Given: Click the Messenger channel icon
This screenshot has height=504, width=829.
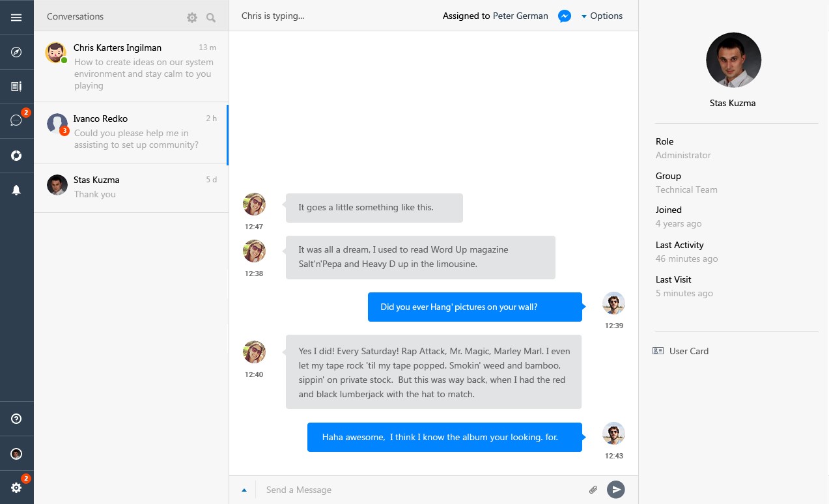Looking at the screenshot, I should point(565,16).
